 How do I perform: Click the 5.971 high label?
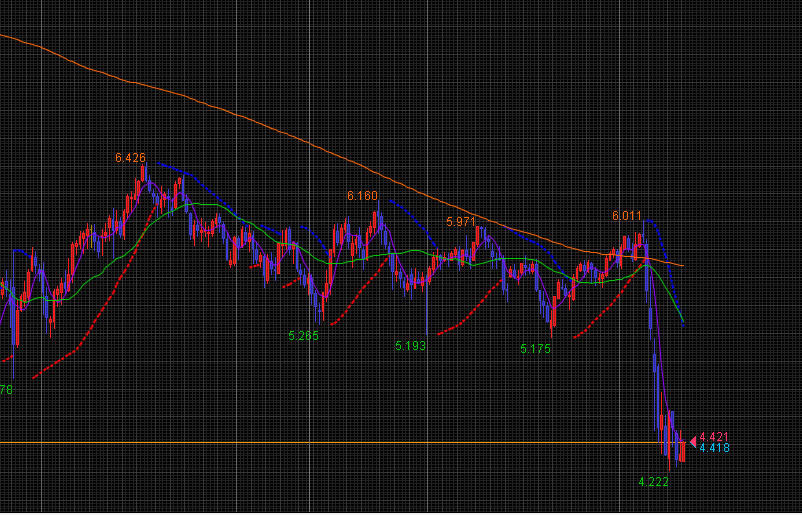click(x=461, y=221)
